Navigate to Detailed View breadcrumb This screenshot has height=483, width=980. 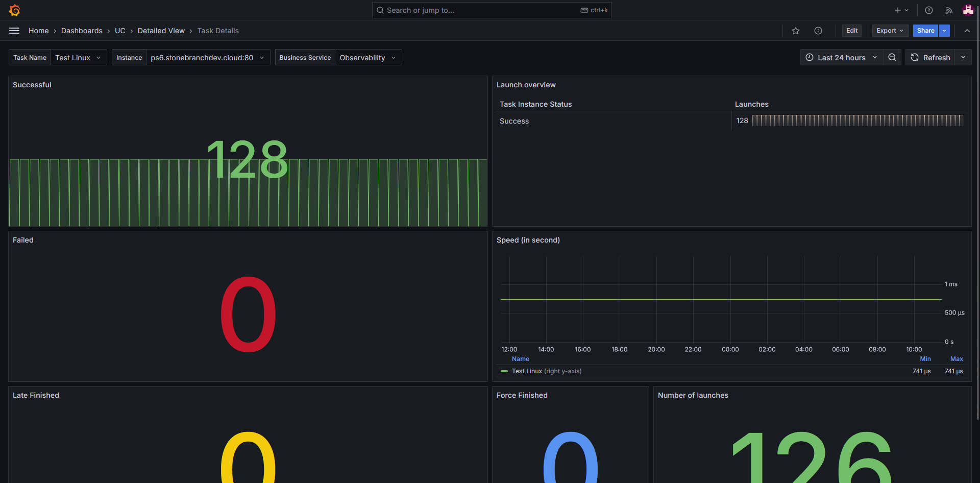(x=161, y=31)
